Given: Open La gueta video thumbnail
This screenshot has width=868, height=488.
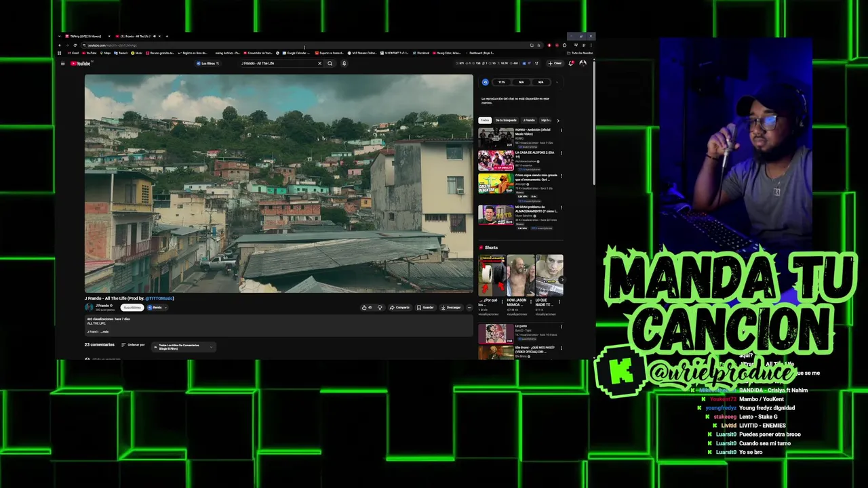Looking at the screenshot, I should (496, 333).
